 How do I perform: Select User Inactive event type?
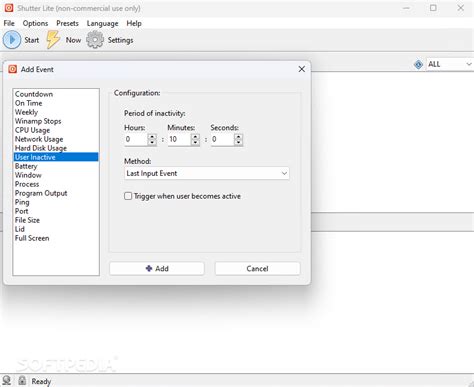tap(56, 157)
